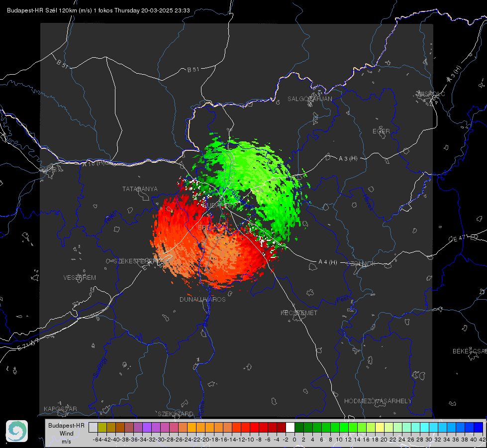The width and height of the screenshot is (487, 448).
Task: Click the BÉKÉSCSABA label at the right edge
Action: click(470, 351)
